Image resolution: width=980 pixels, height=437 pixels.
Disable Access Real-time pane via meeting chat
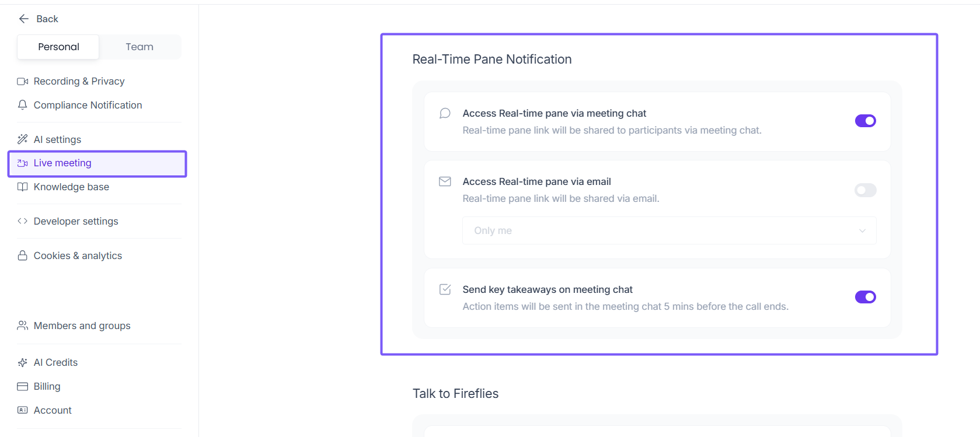[865, 121]
